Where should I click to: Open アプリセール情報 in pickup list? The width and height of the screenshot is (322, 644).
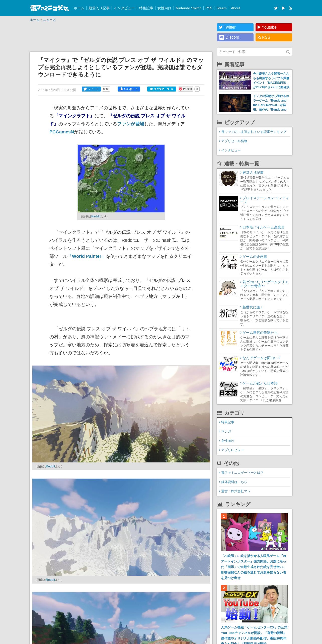(x=234, y=141)
